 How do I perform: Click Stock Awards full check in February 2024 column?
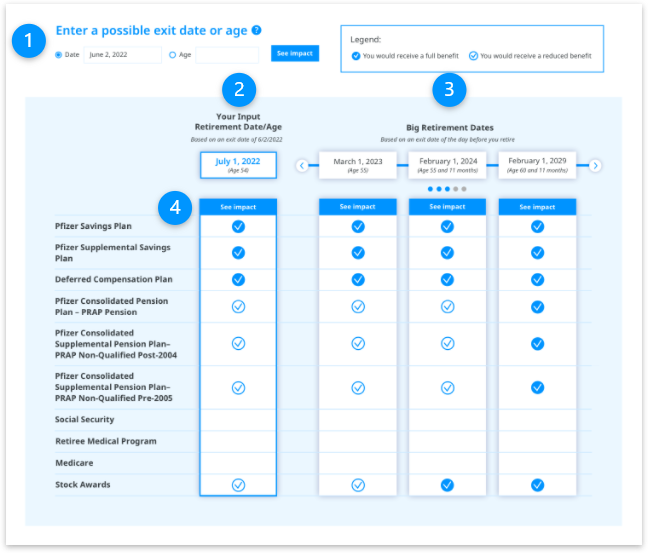pos(447,485)
